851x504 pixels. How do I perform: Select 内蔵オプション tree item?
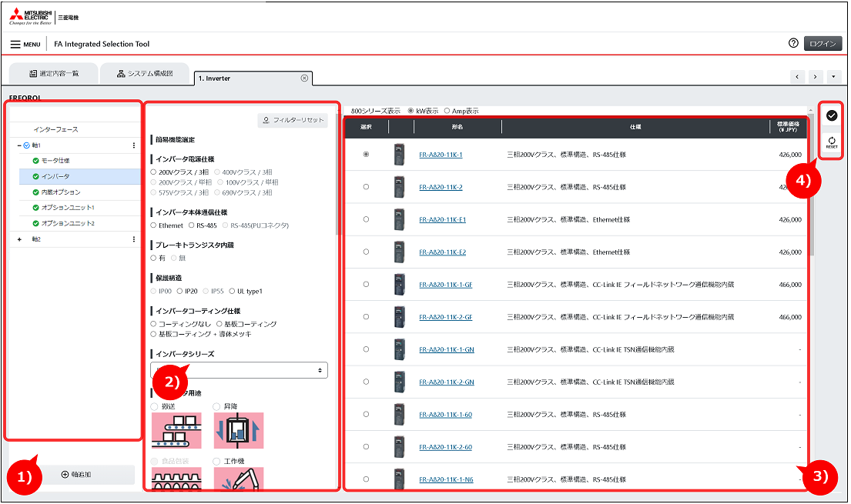61,192
